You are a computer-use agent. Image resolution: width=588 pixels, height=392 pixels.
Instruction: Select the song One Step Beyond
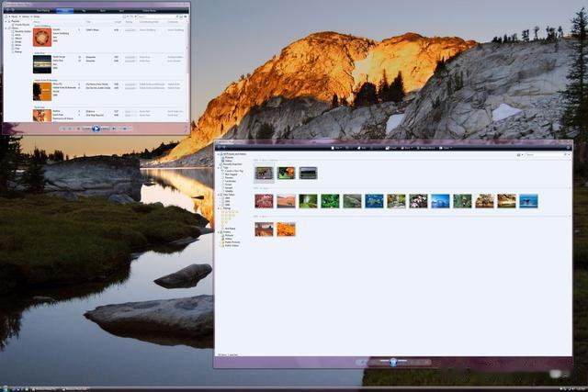point(95,115)
